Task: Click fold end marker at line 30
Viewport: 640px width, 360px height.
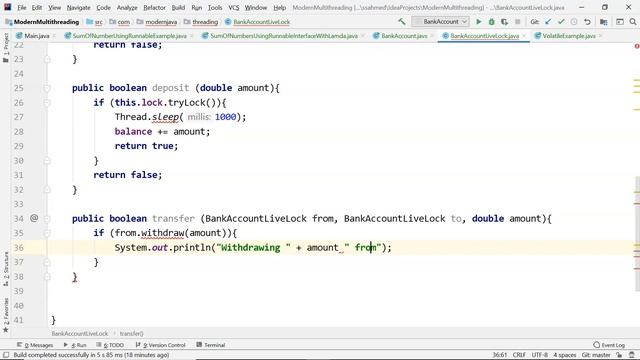Action: [x=47, y=160]
